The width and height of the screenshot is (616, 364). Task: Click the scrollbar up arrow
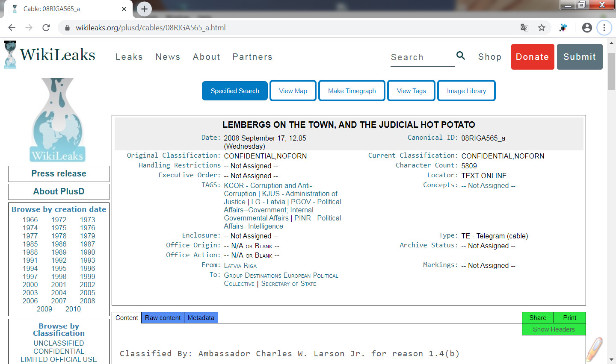tap(612, 43)
